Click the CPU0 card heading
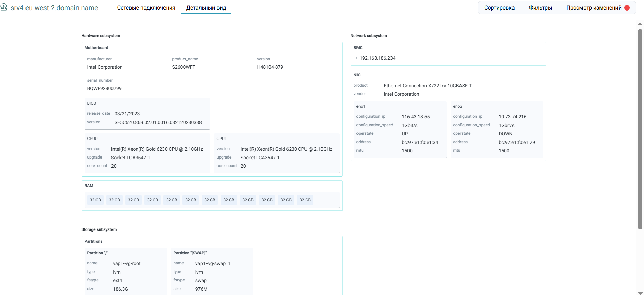Screen dimensions: 644x295 pos(92,139)
